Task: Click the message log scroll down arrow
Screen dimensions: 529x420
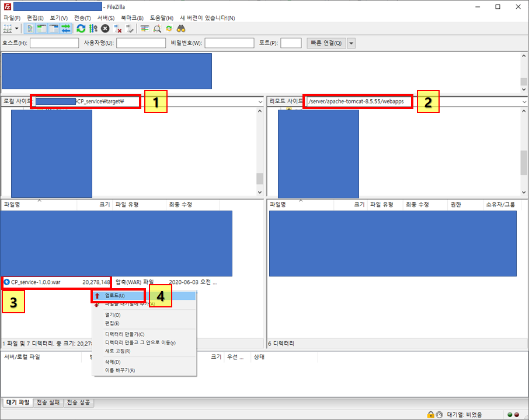Action: pos(524,89)
